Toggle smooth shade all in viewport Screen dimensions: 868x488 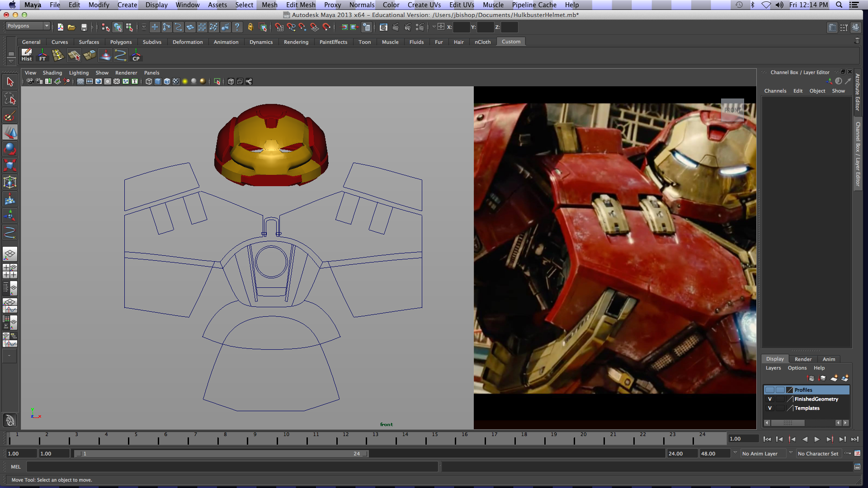[x=158, y=81]
